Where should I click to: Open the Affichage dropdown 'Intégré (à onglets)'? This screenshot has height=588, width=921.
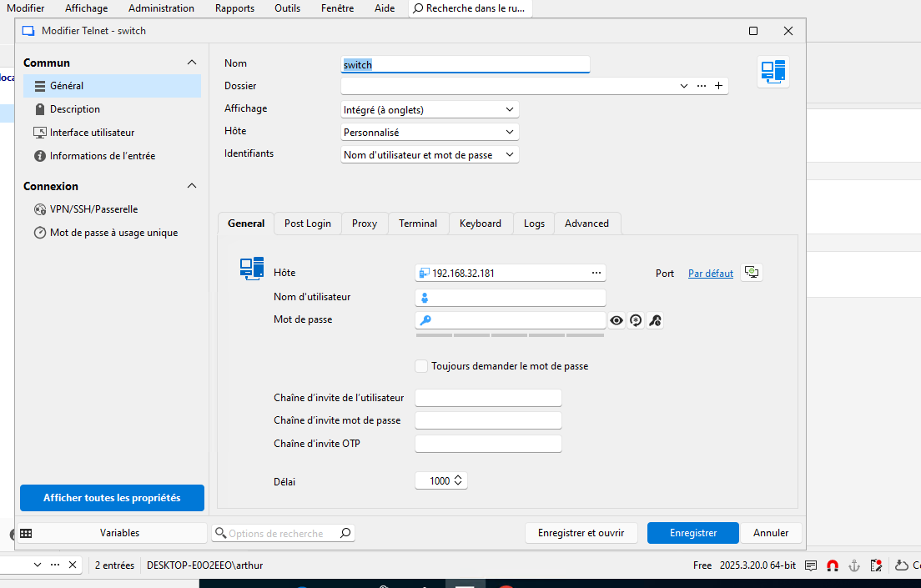coord(430,109)
